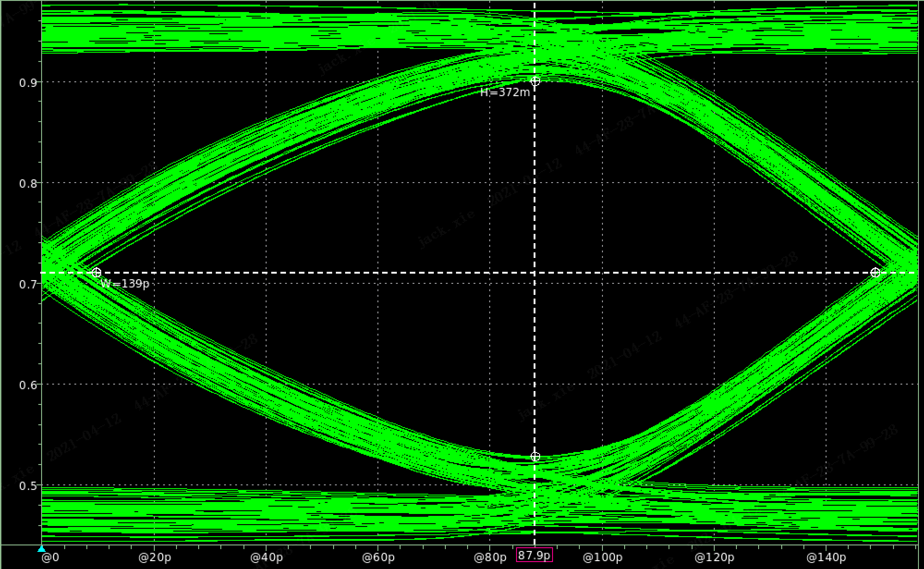Image resolution: width=924 pixels, height=569 pixels.
Task: Click the cyan triangle marker at @0
Action: tap(42, 549)
